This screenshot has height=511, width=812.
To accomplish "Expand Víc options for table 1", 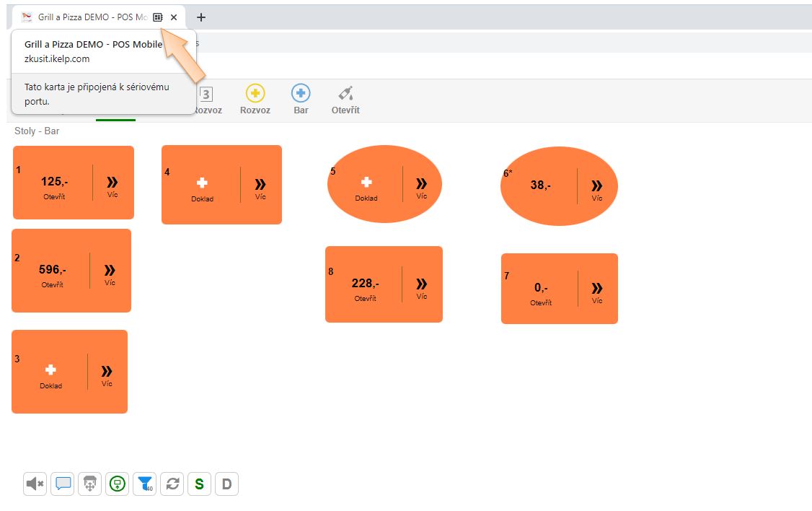I will (112, 185).
